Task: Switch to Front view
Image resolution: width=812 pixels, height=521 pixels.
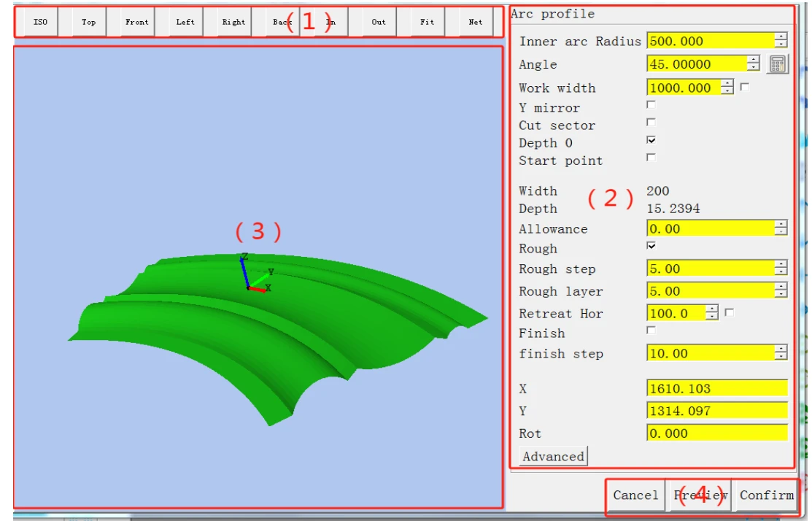Action: [137, 22]
